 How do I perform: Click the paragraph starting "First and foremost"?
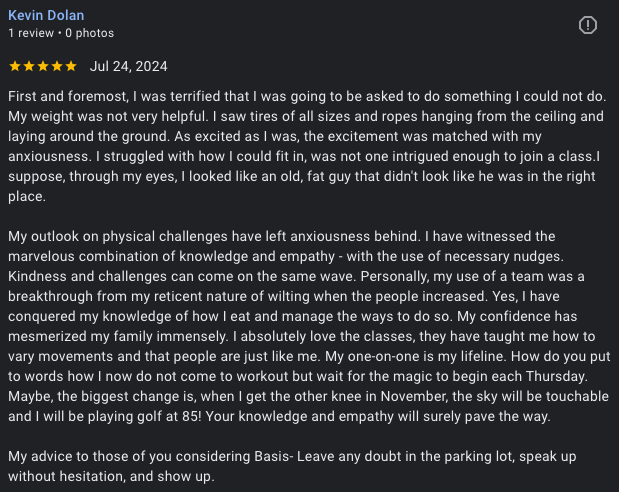pyautogui.click(x=300, y=146)
